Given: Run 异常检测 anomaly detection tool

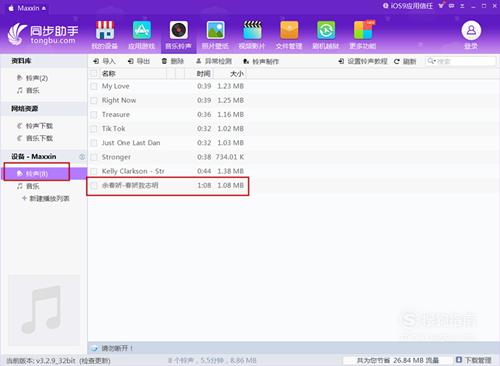Looking at the screenshot, I should click(214, 61).
